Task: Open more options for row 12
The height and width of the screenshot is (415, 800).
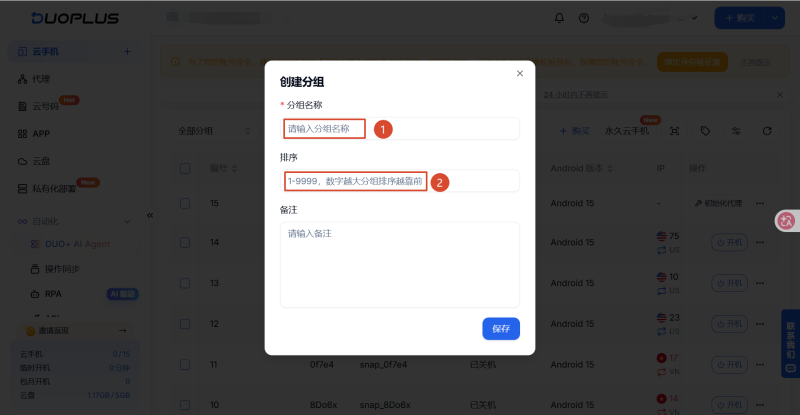Action: (x=760, y=324)
